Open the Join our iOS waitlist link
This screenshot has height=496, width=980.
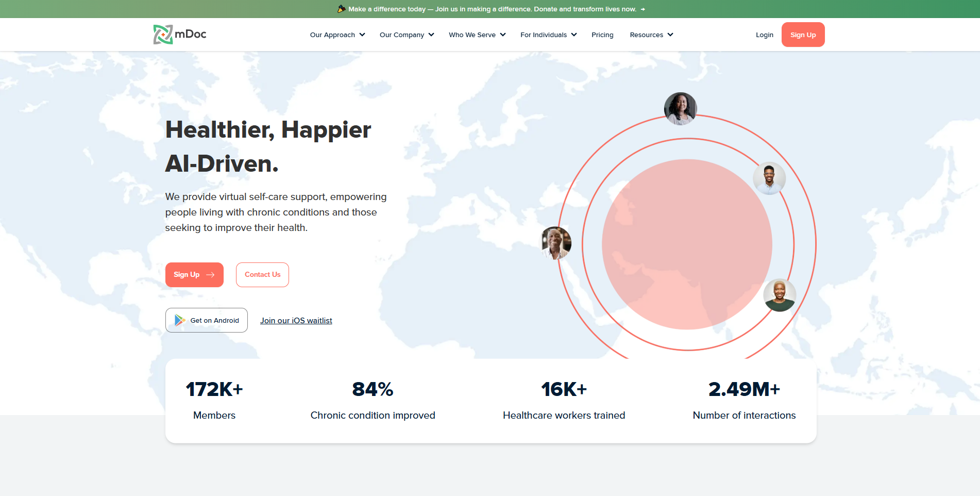pyautogui.click(x=296, y=321)
